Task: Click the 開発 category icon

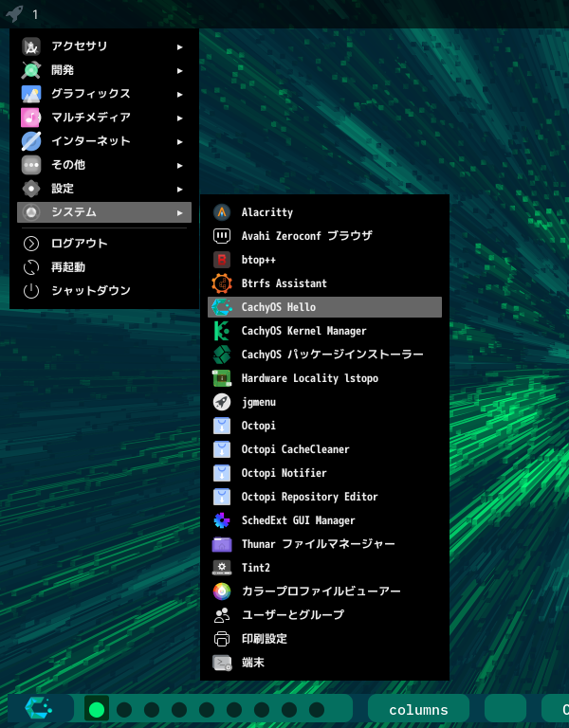Action: 31,70
